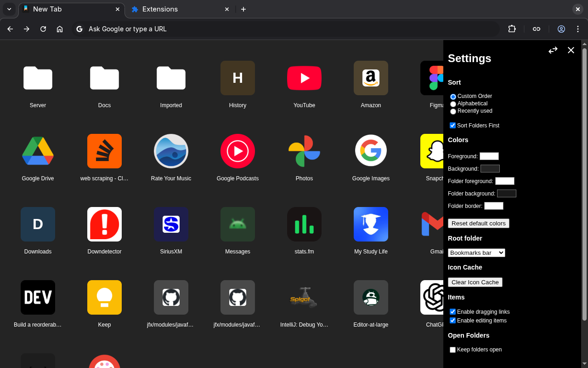Open the Chrome three-dot menu
Screen dimensions: 588x368
[578, 29]
